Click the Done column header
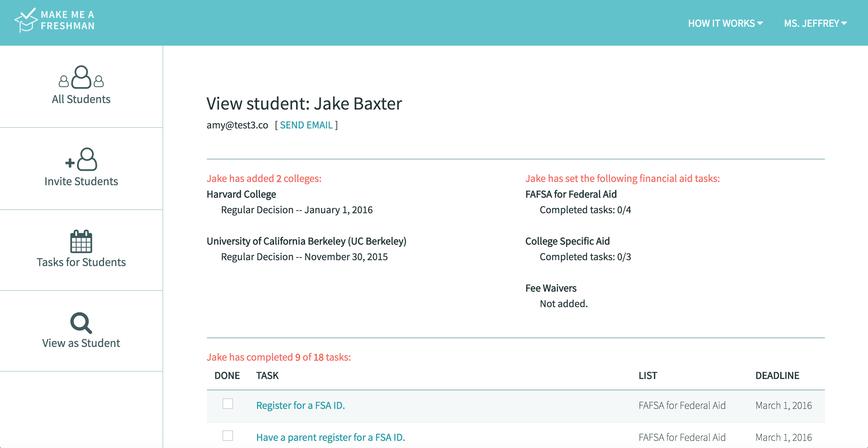868x448 pixels. [x=227, y=375]
